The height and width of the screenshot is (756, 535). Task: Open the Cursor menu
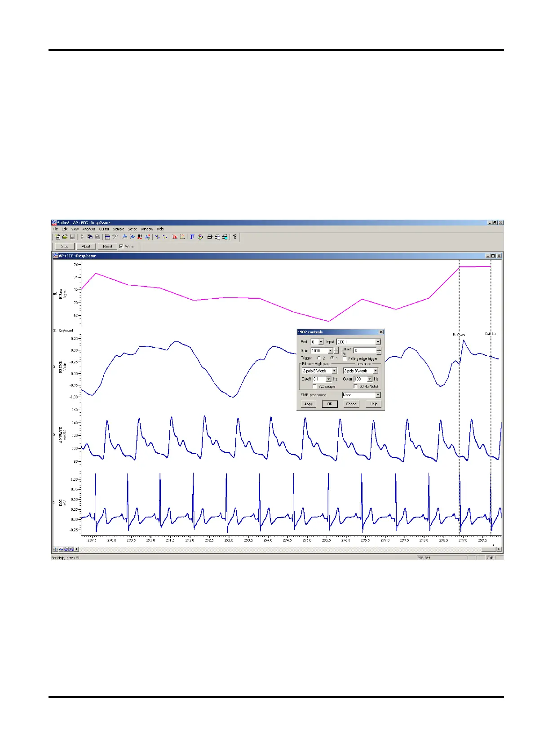coord(104,229)
